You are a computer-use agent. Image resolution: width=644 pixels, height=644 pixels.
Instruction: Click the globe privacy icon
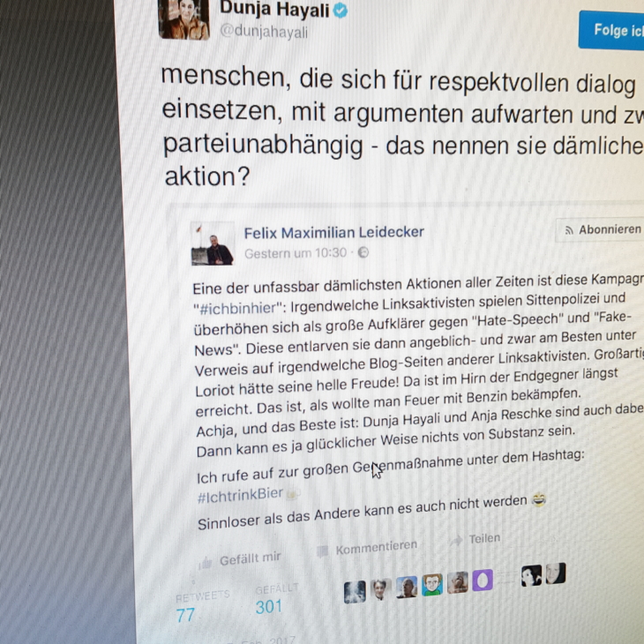point(363,252)
